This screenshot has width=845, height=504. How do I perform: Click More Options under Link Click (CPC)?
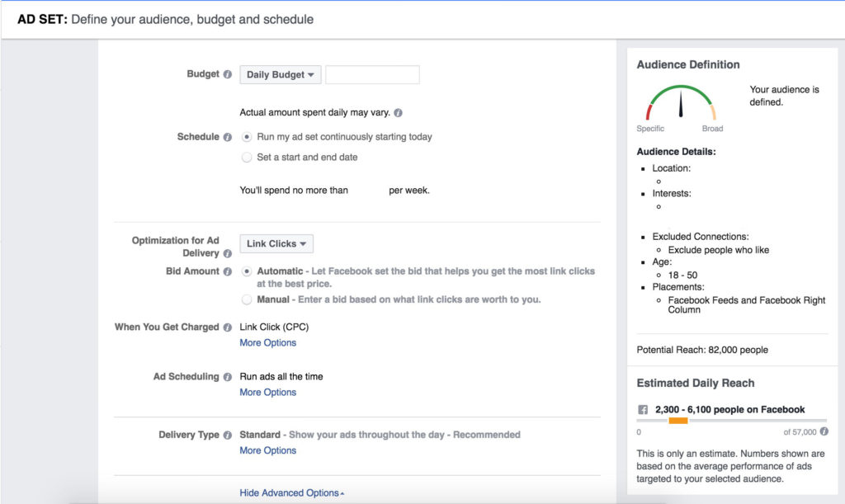pos(268,342)
